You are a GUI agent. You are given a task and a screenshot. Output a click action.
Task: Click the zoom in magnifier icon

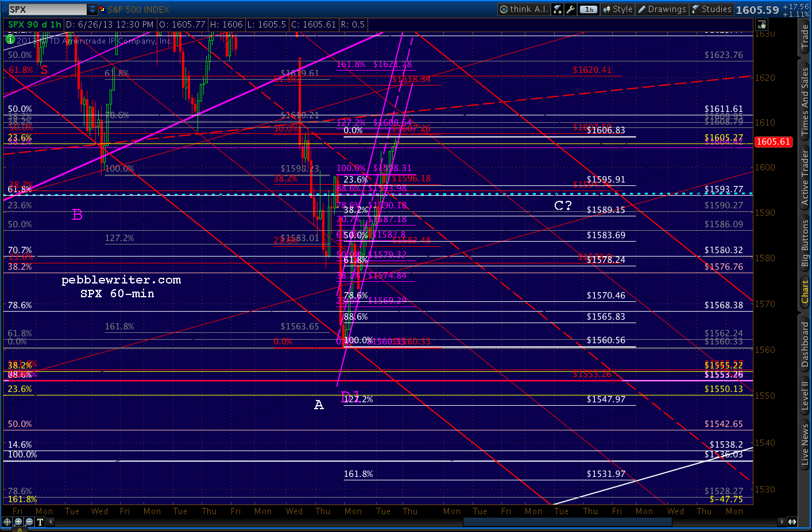click(18, 522)
